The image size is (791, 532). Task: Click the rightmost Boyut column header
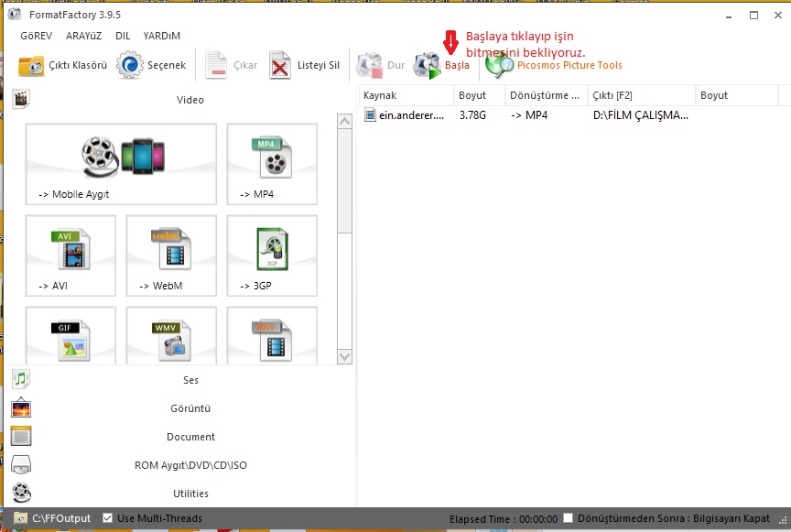click(737, 95)
